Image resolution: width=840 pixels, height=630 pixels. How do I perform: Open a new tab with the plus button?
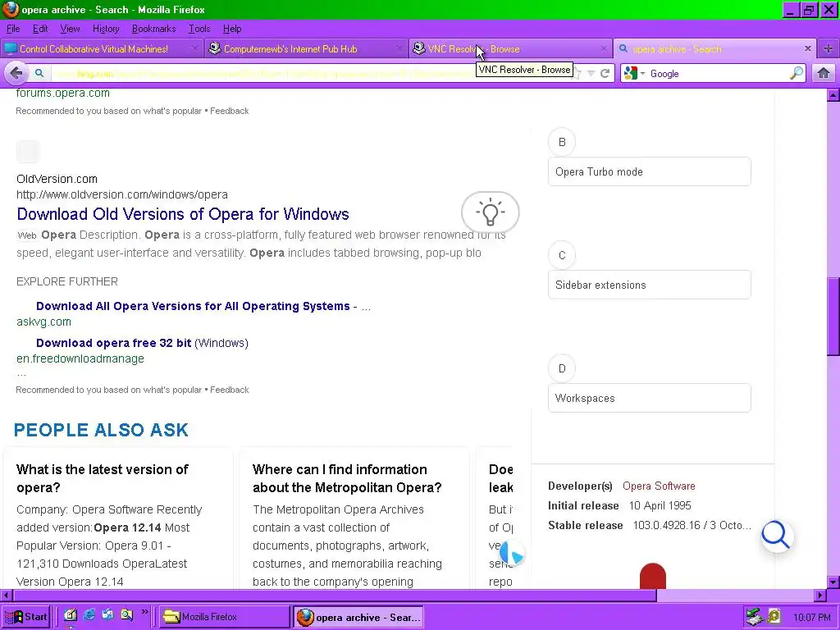click(x=829, y=48)
